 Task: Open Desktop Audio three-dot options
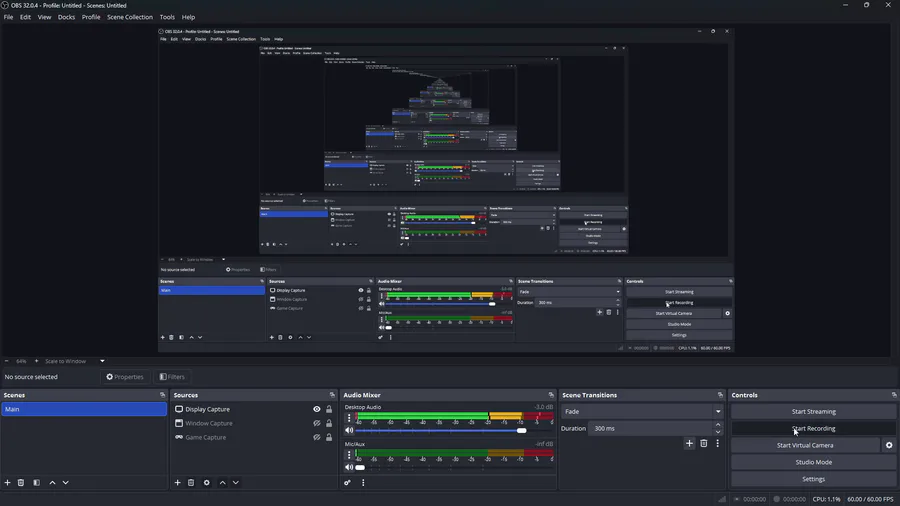[349, 418]
